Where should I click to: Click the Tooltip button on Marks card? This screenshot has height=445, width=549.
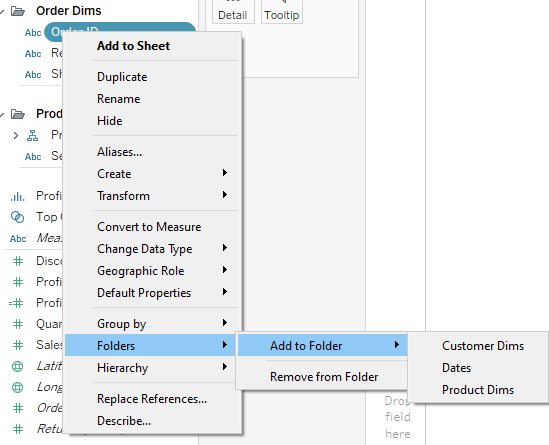(282, 12)
